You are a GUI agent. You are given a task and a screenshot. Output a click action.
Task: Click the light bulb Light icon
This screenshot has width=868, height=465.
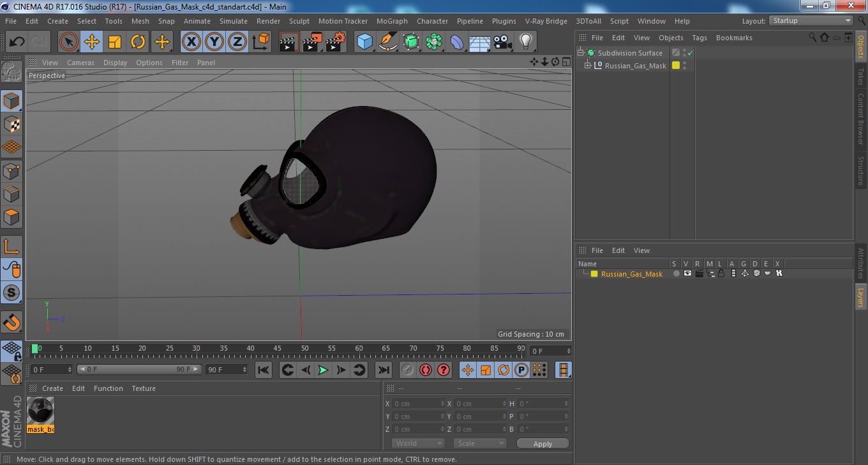(525, 42)
